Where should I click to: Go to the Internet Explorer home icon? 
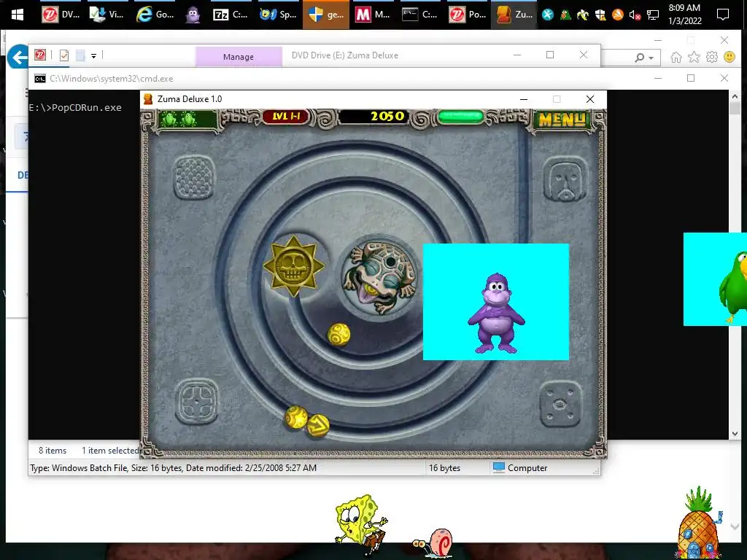tap(676, 58)
